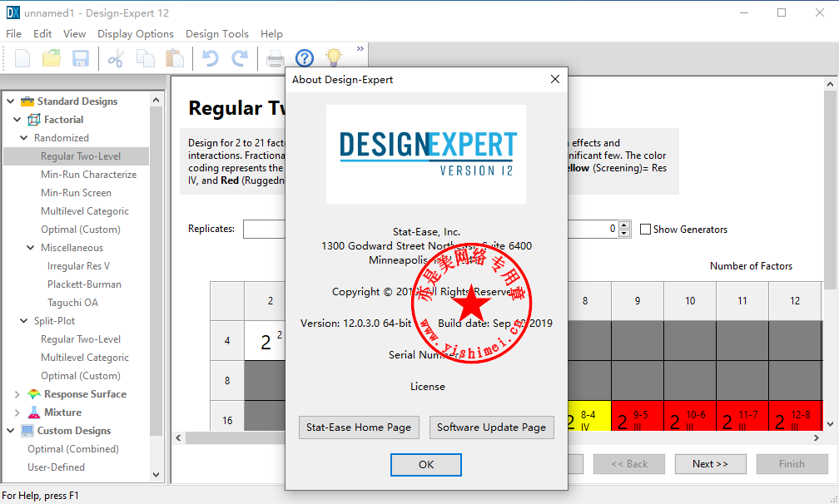Open the Software Update Page
The height and width of the screenshot is (504, 839).
[491, 427]
